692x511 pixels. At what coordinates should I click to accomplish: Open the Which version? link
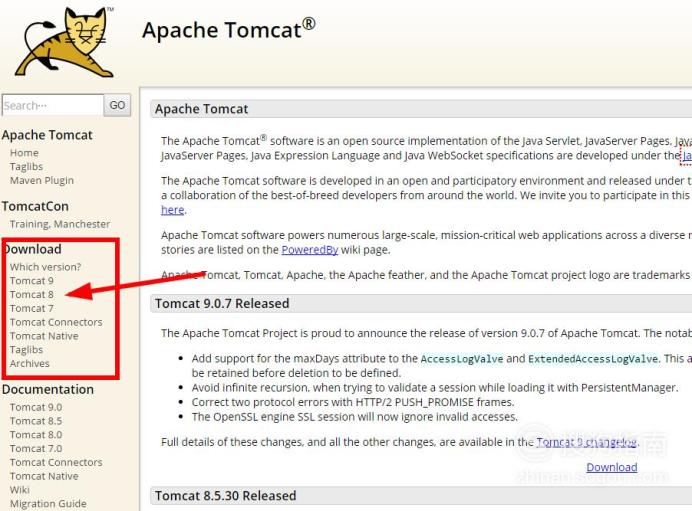click(x=45, y=267)
